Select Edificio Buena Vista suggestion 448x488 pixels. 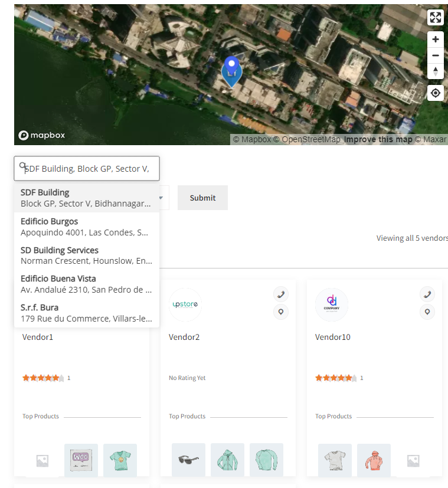click(x=86, y=284)
